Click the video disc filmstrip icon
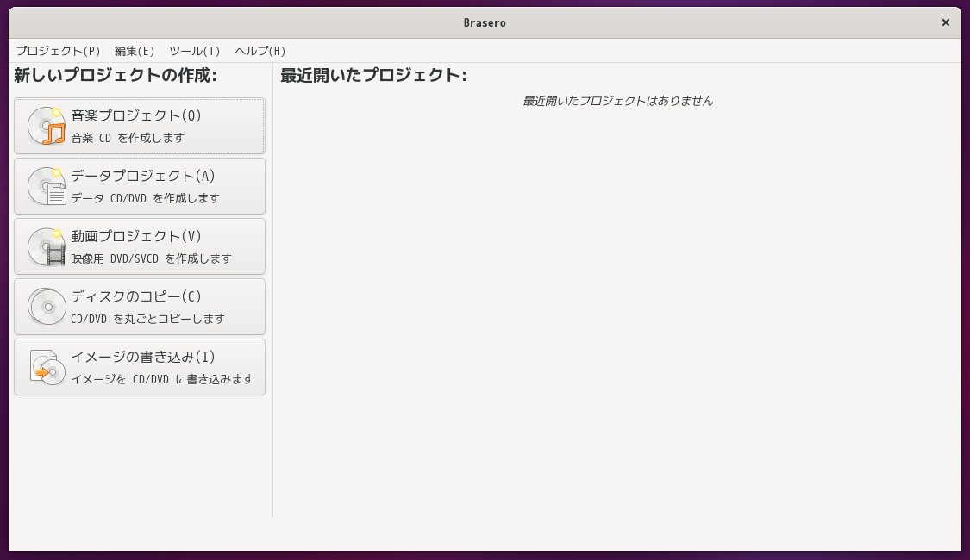This screenshot has width=970, height=560. [x=47, y=246]
